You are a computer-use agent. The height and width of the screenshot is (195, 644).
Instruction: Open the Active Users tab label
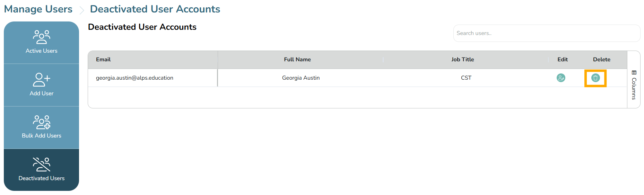pyautogui.click(x=42, y=51)
